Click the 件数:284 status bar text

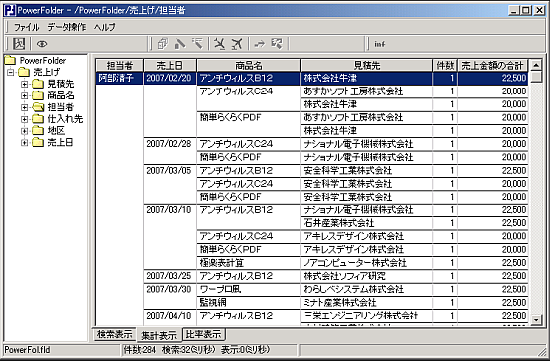(x=139, y=350)
